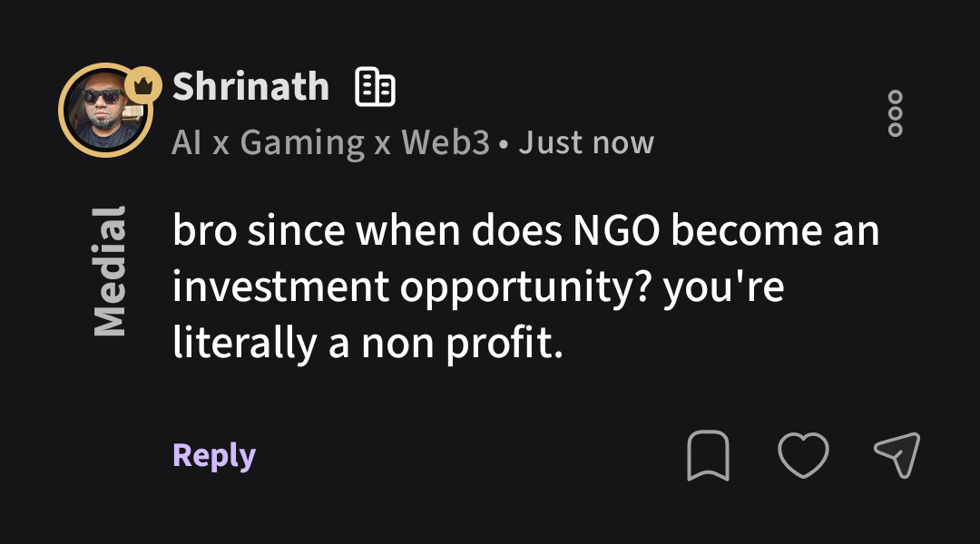The height and width of the screenshot is (544, 980).
Task: Click the building icon beside Shrinath
Action: coord(375,88)
